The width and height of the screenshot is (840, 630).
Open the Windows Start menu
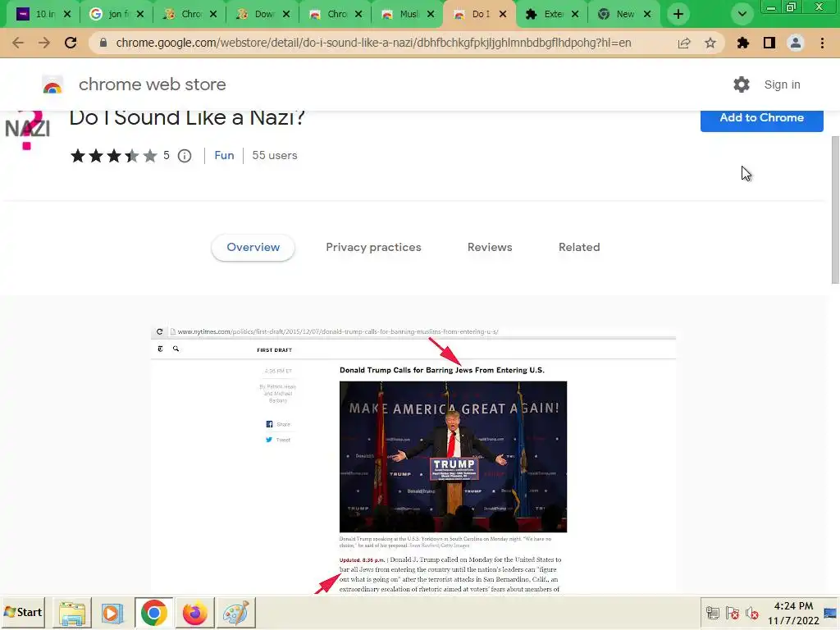[x=23, y=612]
